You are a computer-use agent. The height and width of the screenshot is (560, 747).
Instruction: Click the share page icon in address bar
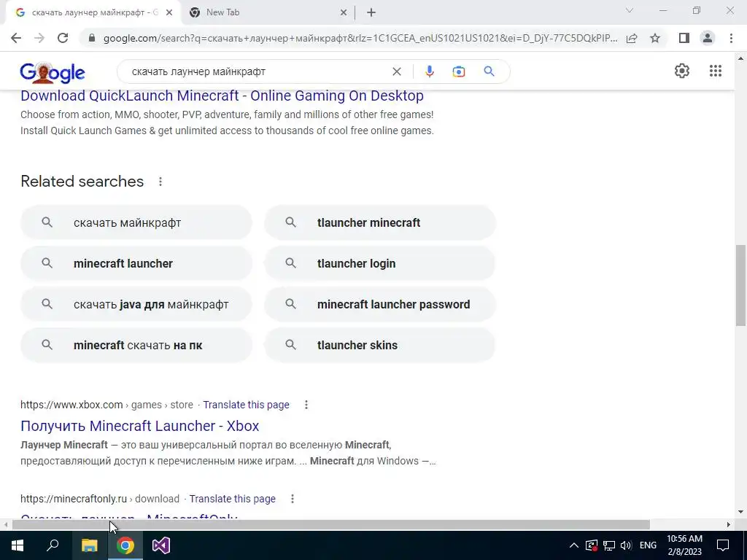632,38
